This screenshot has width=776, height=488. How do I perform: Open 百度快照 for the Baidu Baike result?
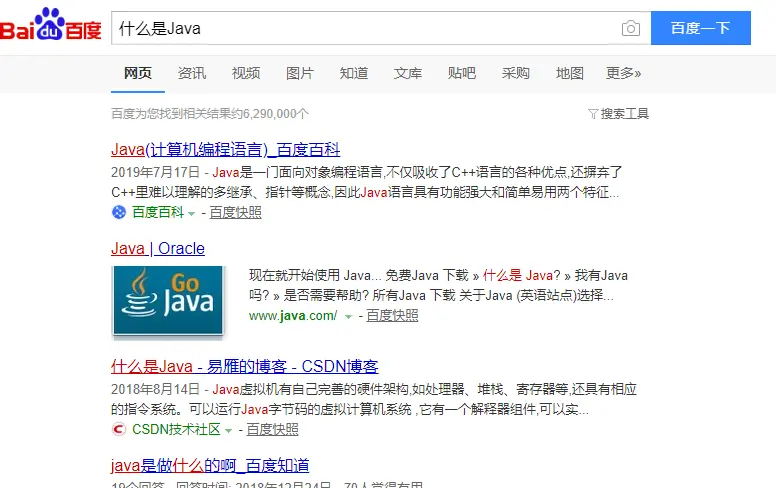[x=236, y=212]
